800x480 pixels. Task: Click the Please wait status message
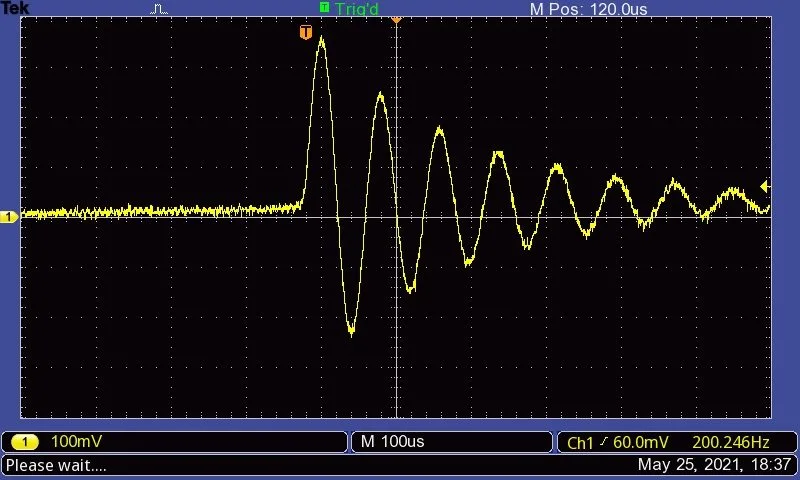point(56,465)
